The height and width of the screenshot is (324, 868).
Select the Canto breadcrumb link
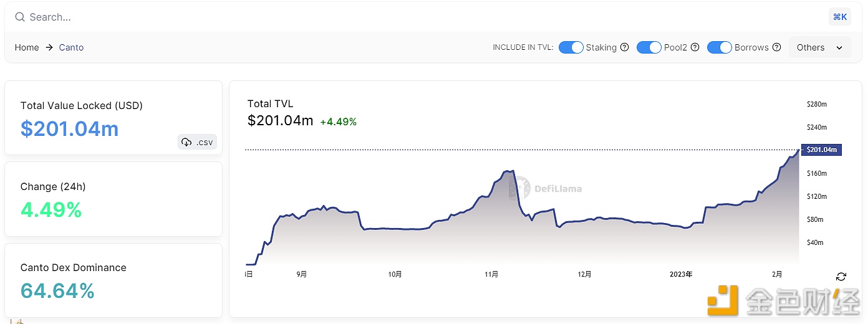click(x=71, y=47)
